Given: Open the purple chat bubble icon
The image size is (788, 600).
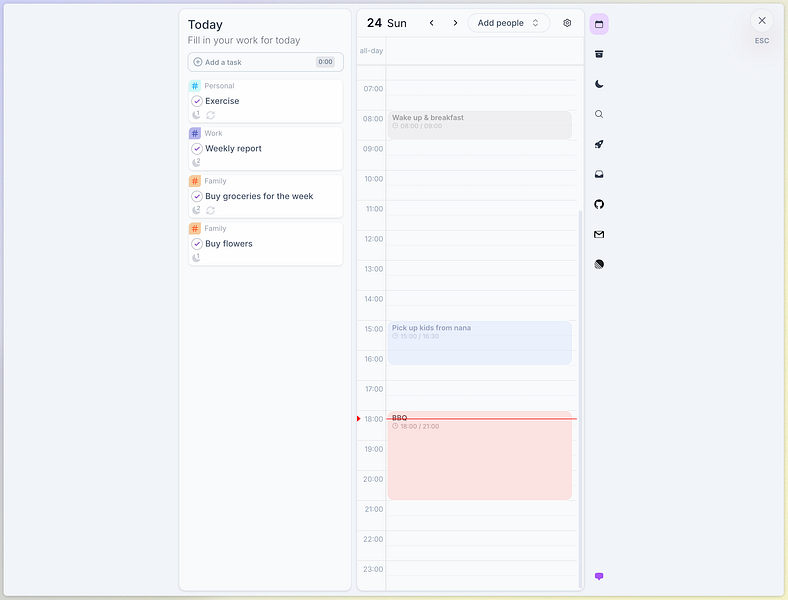Looking at the screenshot, I should 599,576.
